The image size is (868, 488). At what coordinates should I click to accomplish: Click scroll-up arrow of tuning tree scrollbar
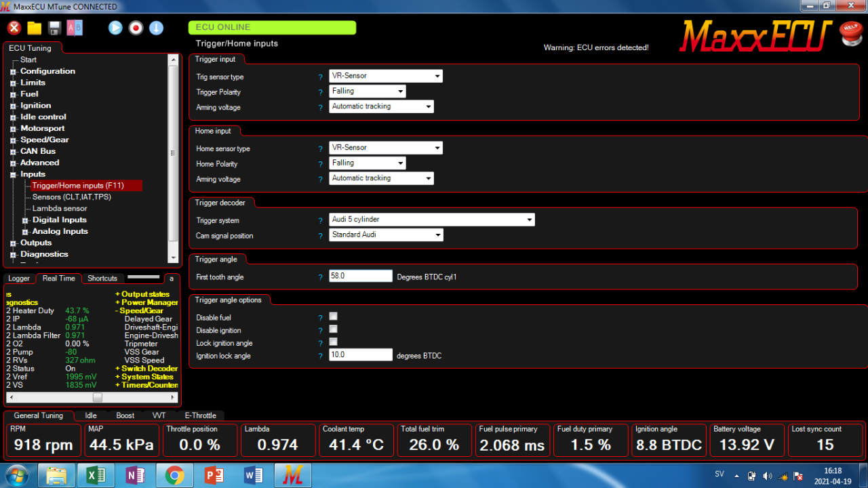pos(173,60)
